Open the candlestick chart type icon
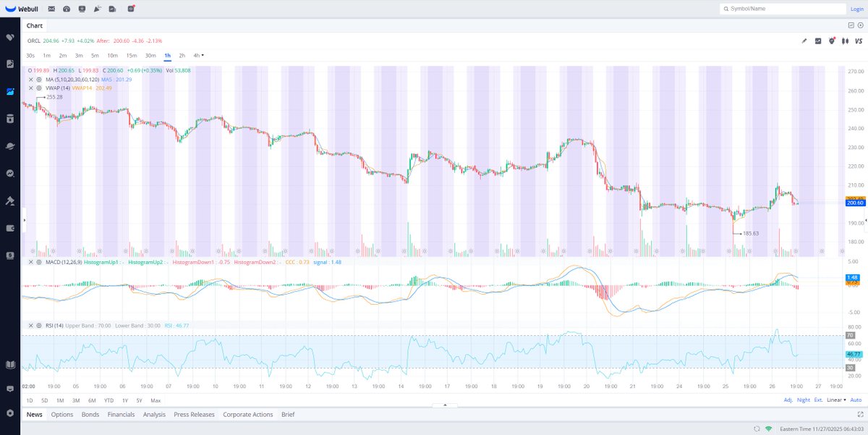Image resolution: width=868 pixels, height=435 pixels. 845,41
